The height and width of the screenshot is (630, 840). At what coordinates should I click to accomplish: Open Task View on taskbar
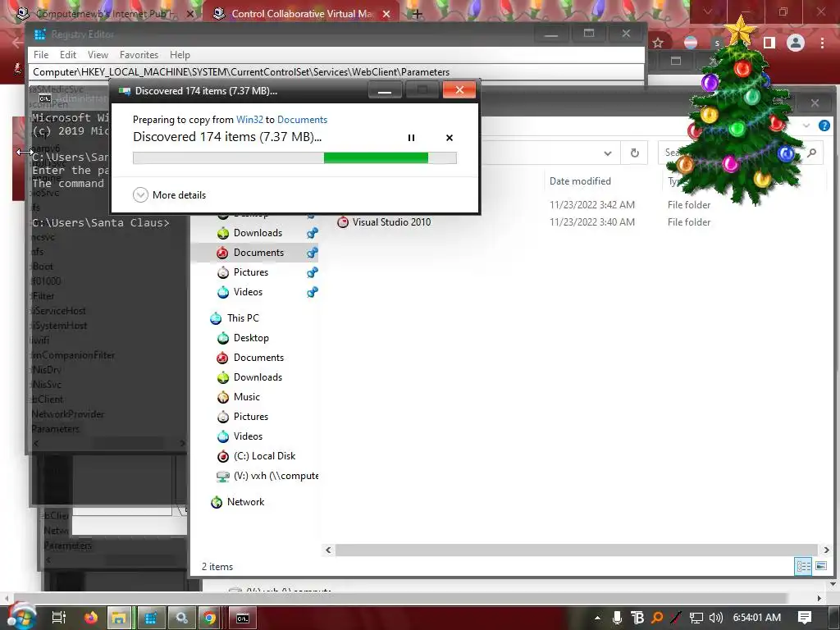59,618
